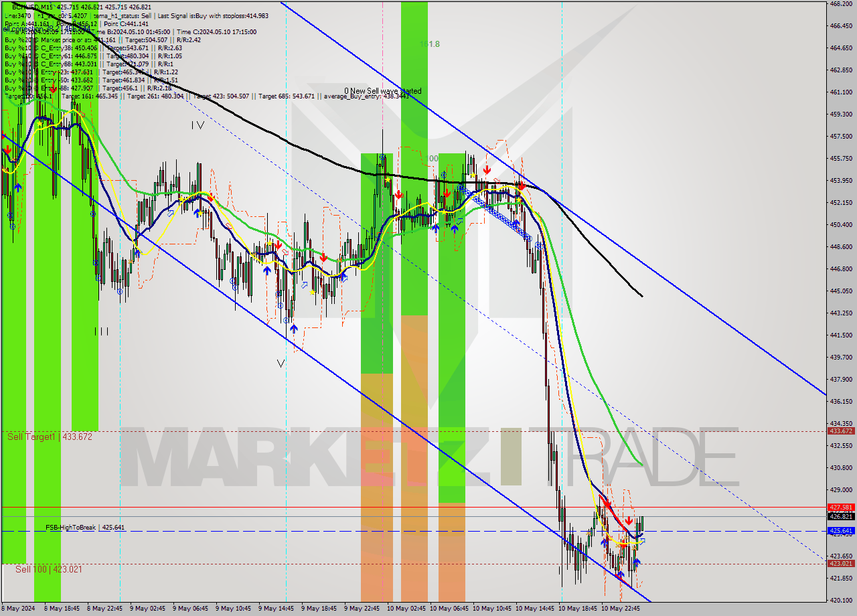Viewport: 857px width, 616px height.
Task: Click the 430.800 price axis value
Action: [x=840, y=467]
